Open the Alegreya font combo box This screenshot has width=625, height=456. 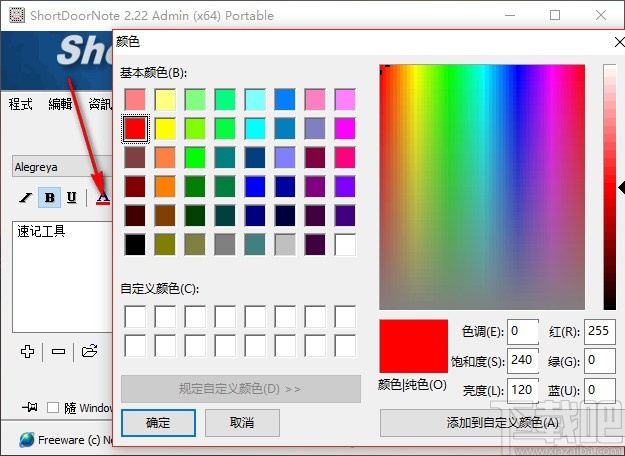[x=63, y=166]
